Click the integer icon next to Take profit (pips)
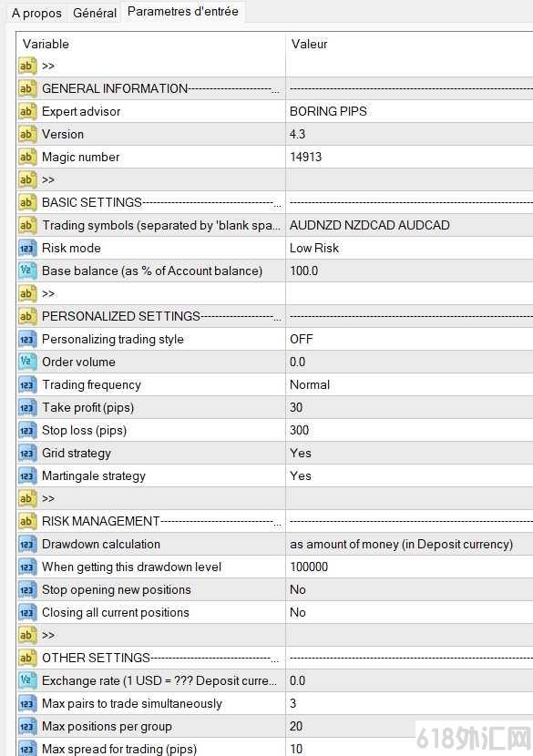The height and width of the screenshot is (756, 533). pos(27,408)
